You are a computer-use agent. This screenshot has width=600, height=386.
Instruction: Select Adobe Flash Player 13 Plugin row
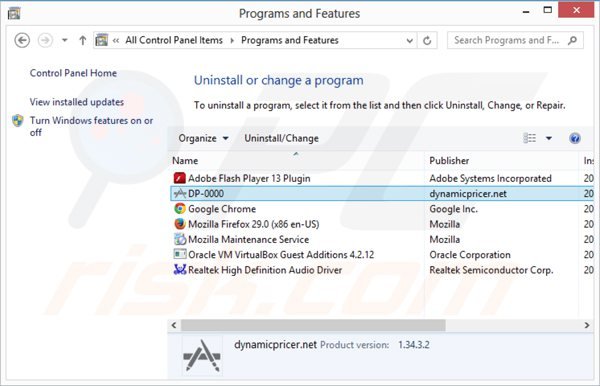pyautogui.click(x=381, y=178)
